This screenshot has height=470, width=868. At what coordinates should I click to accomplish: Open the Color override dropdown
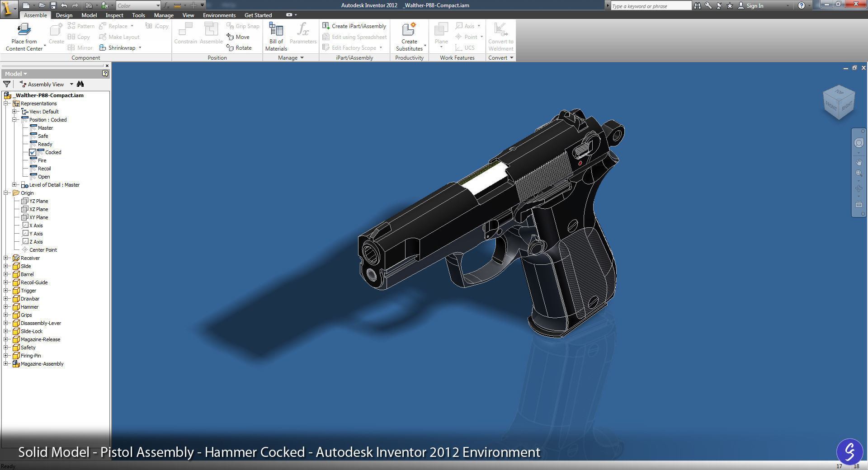tap(157, 5)
